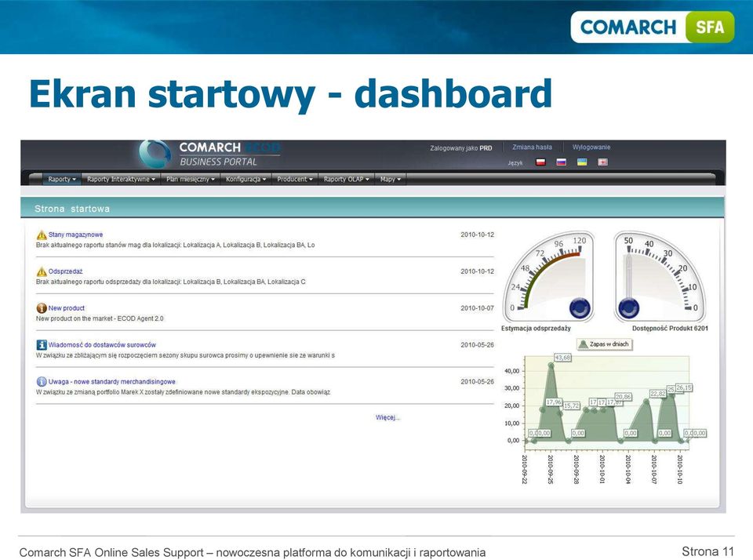The image size is (753, 560).
Task: Click the Dostępność Produkt 6201 gauge
Action: (660, 276)
